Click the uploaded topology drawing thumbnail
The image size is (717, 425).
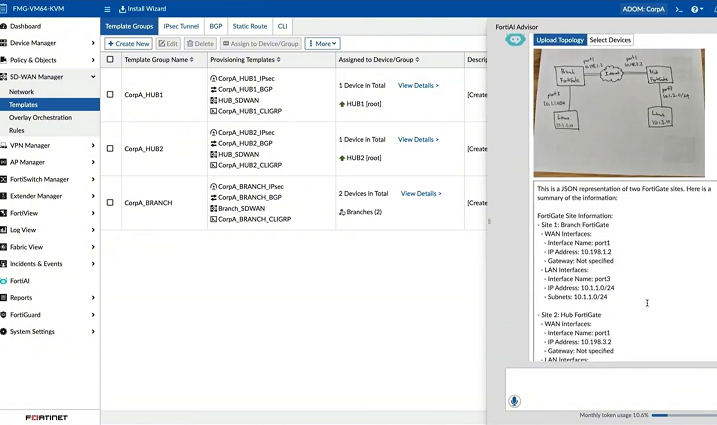(x=619, y=113)
